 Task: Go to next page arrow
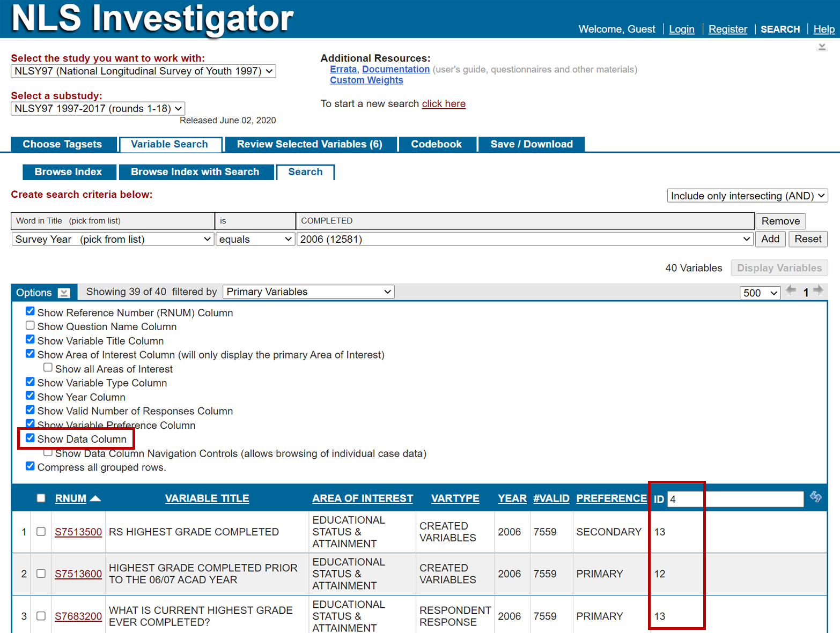click(818, 291)
